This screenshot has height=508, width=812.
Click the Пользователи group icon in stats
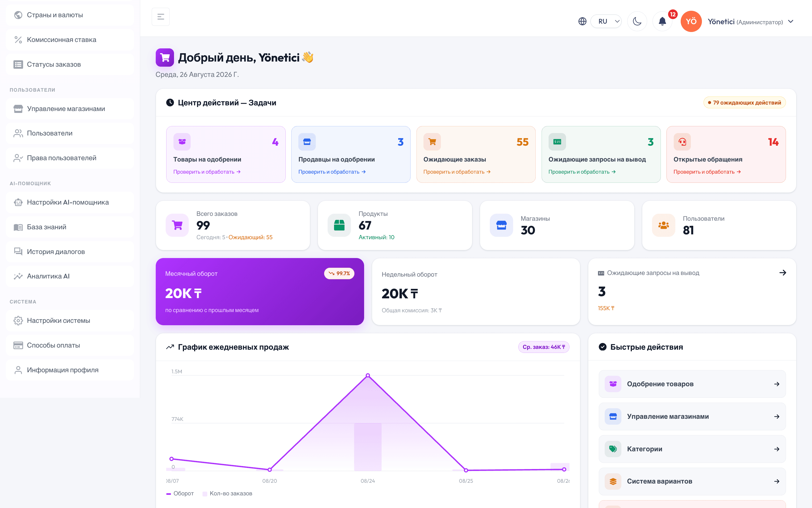663,225
